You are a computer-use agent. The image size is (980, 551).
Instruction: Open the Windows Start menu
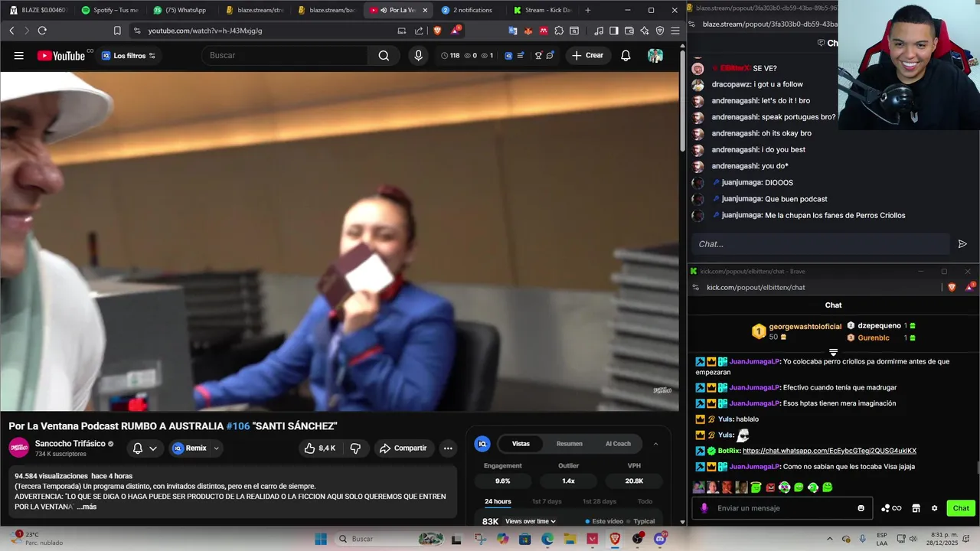pyautogui.click(x=321, y=539)
